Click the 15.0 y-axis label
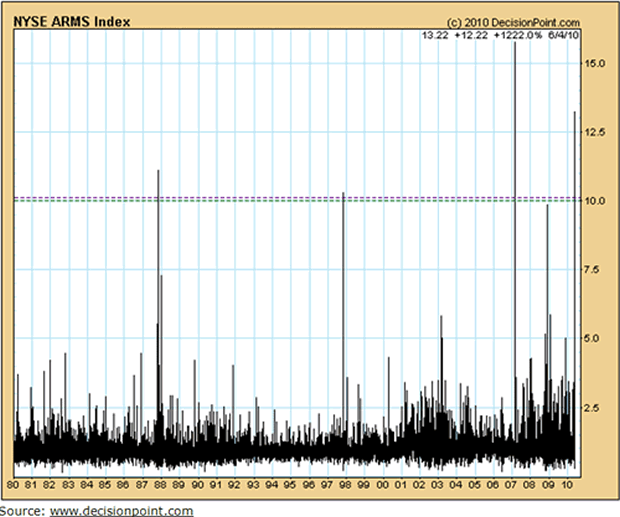Viewport: 620px width, 517px height. click(x=596, y=62)
